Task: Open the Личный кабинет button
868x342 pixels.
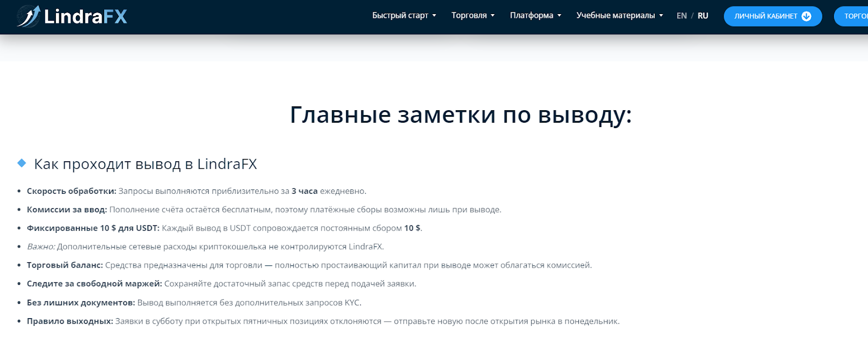Action: 773,16
